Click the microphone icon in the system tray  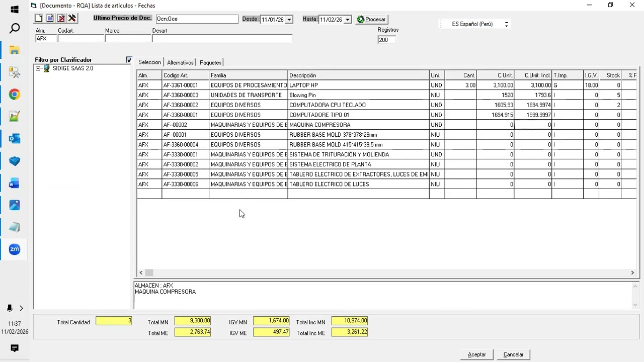[x=10, y=308]
